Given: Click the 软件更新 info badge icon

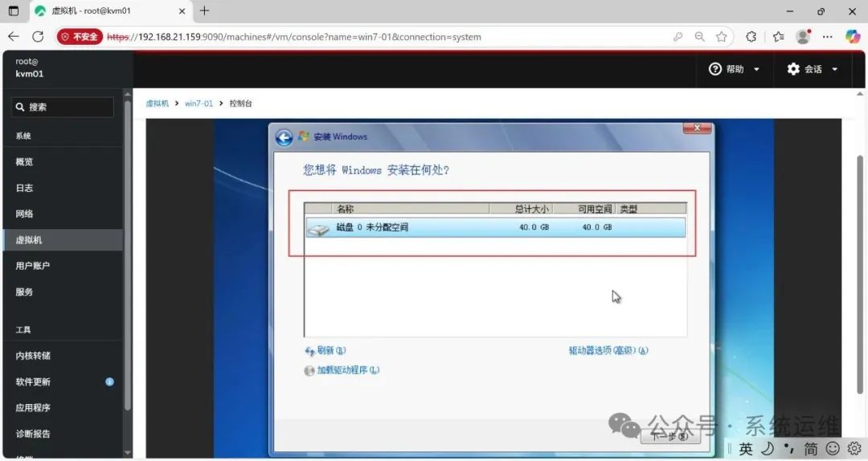Looking at the screenshot, I should point(109,381).
